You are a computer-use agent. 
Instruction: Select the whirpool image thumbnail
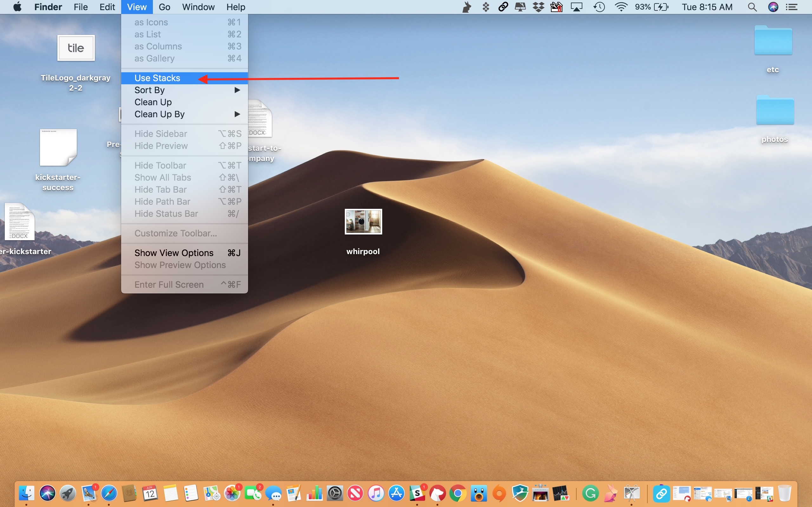tap(363, 221)
